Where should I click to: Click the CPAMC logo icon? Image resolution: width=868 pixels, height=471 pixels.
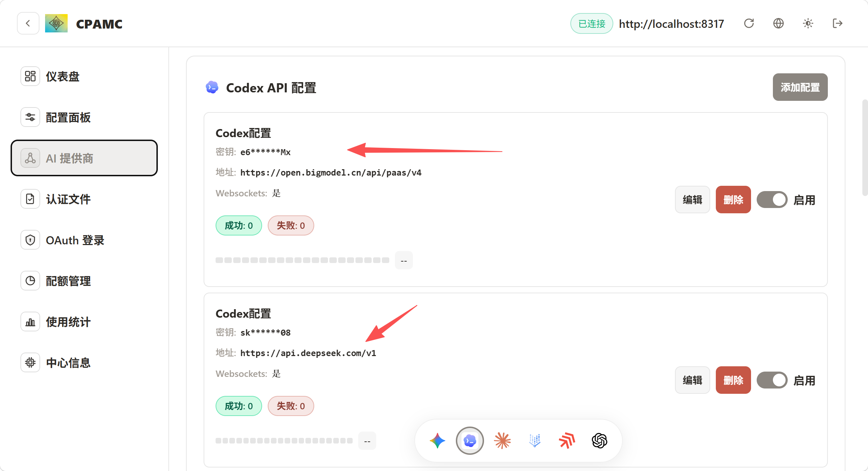click(56, 24)
